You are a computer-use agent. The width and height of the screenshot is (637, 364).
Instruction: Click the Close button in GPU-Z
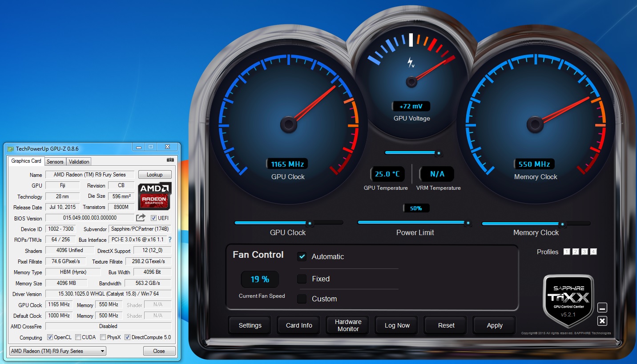pyautogui.click(x=159, y=351)
